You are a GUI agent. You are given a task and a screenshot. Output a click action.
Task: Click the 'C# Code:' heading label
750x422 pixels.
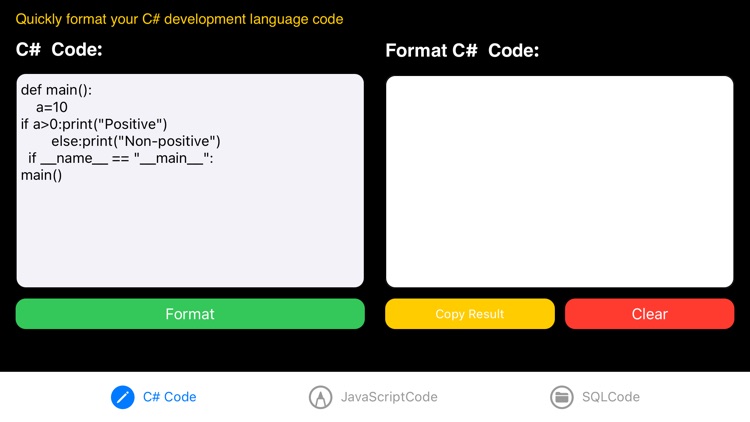pyautogui.click(x=59, y=49)
